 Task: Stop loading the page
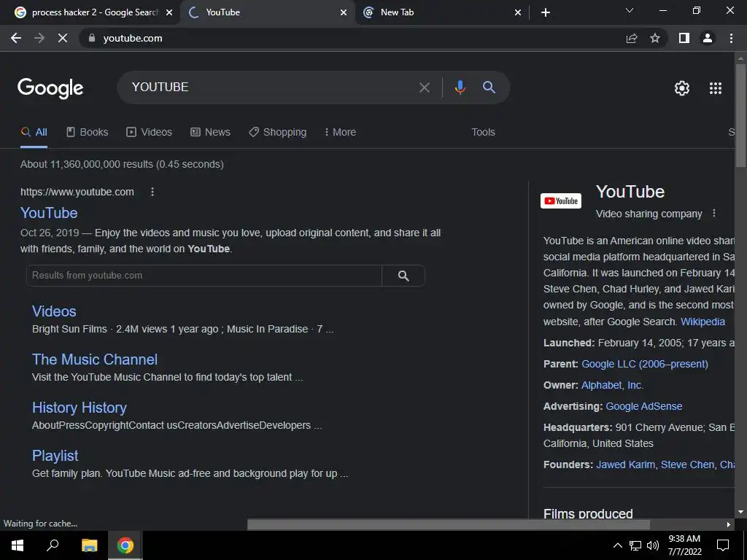pyautogui.click(x=63, y=38)
